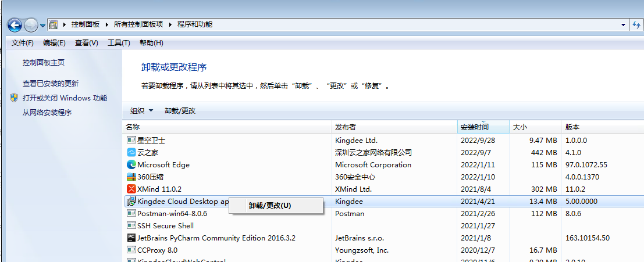This screenshot has width=644, height=262.
Task: Open the address bar history dropdown
Action: [x=624, y=24]
